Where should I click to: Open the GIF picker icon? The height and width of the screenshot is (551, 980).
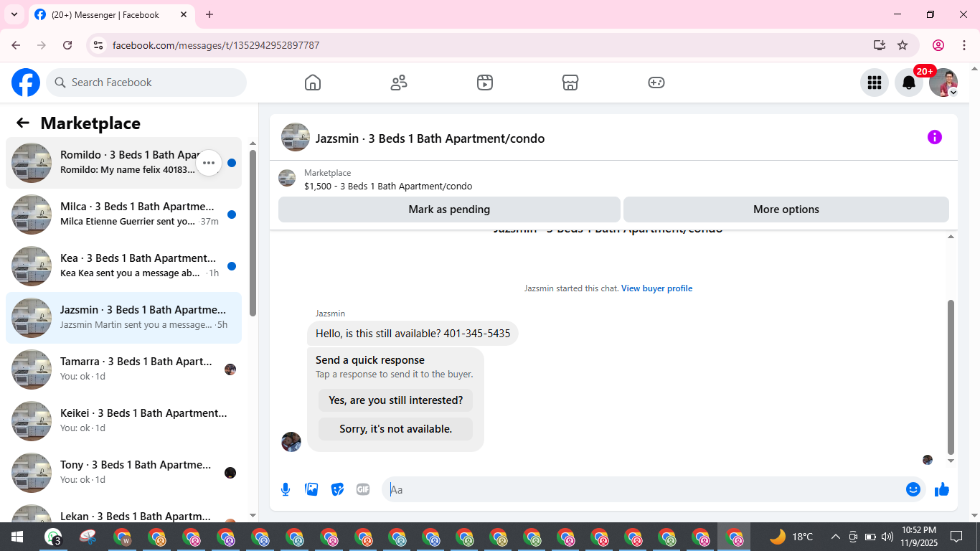click(363, 489)
